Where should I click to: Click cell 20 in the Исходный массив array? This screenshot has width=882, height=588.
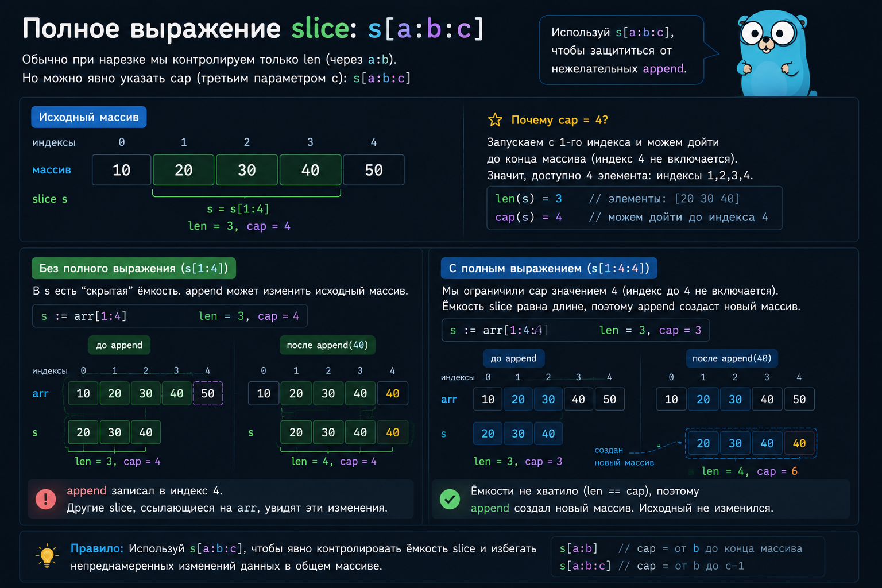pos(184,170)
